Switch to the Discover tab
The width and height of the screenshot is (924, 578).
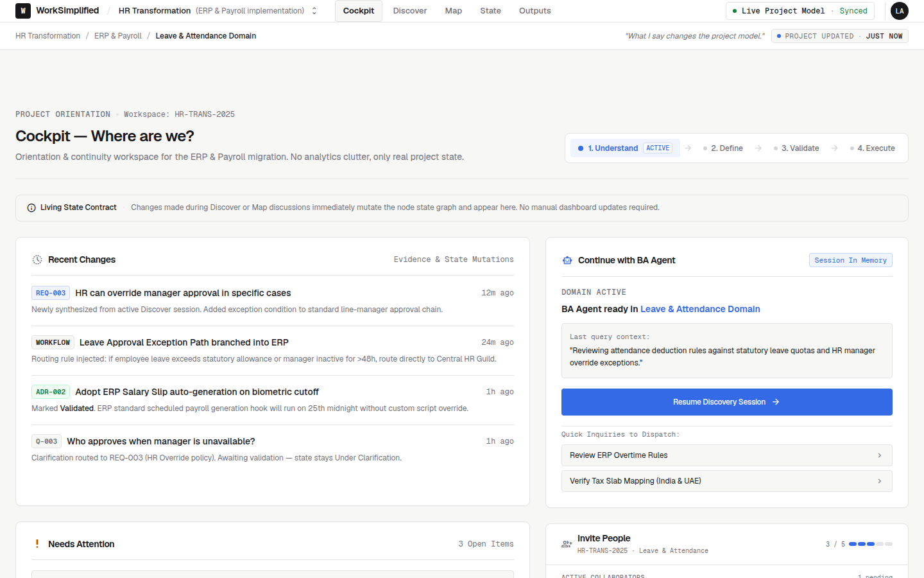click(x=410, y=11)
